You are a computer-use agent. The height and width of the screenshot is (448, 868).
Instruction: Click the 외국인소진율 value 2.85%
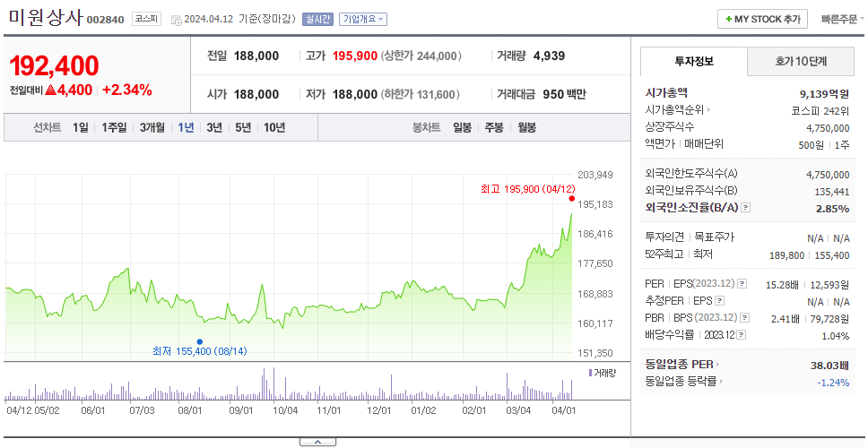(x=832, y=209)
